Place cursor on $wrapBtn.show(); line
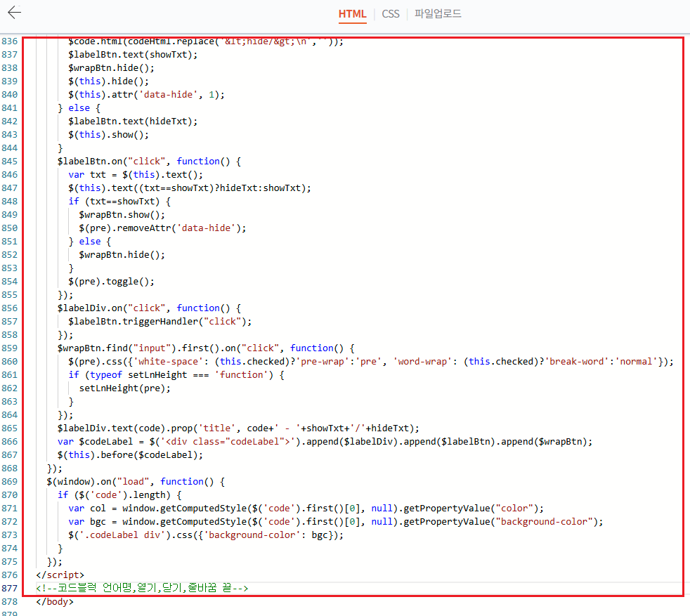Image resolution: width=690 pixels, height=616 pixels. pyautogui.click(x=122, y=215)
